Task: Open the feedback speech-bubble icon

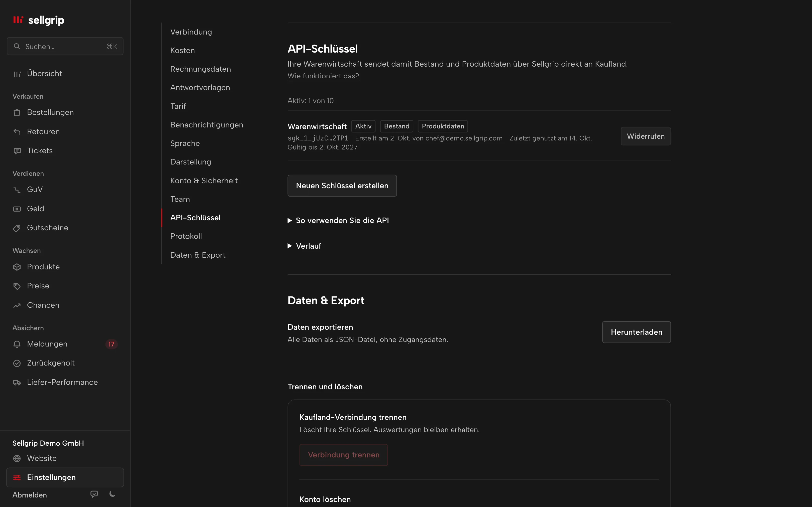Action: (x=94, y=494)
